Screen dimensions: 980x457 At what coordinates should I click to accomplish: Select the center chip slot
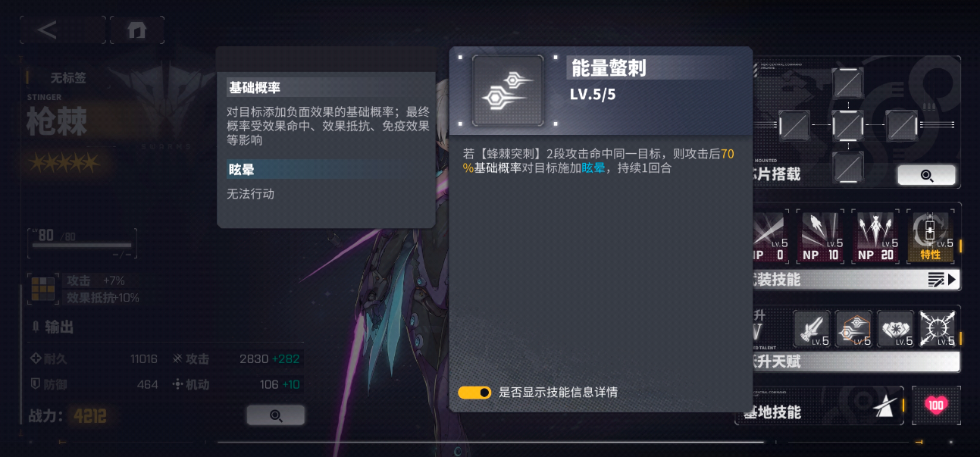click(847, 125)
